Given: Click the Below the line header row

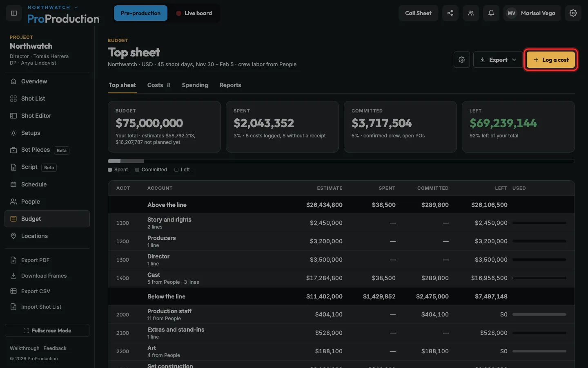Looking at the screenshot, I should (341, 296).
